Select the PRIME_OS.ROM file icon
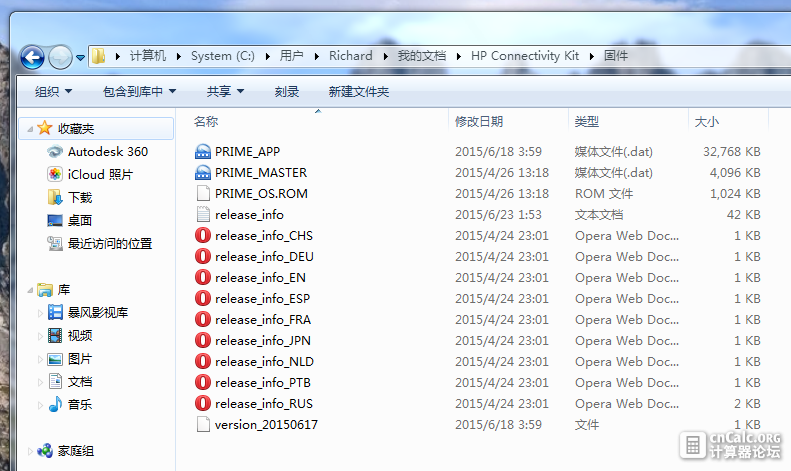The image size is (791, 471). (203, 194)
